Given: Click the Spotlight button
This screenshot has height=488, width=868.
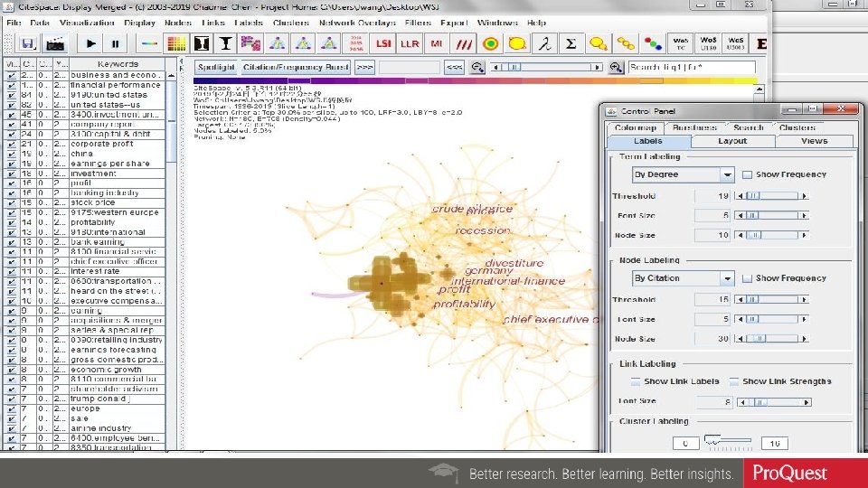Looking at the screenshot, I should [216, 68].
